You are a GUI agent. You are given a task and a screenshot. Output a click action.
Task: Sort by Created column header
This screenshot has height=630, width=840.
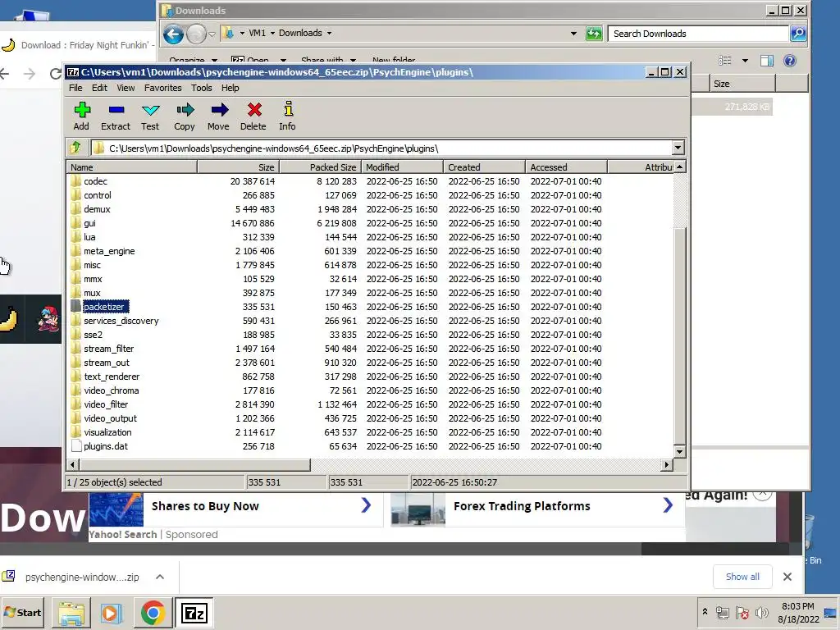pyautogui.click(x=484, y=167)
